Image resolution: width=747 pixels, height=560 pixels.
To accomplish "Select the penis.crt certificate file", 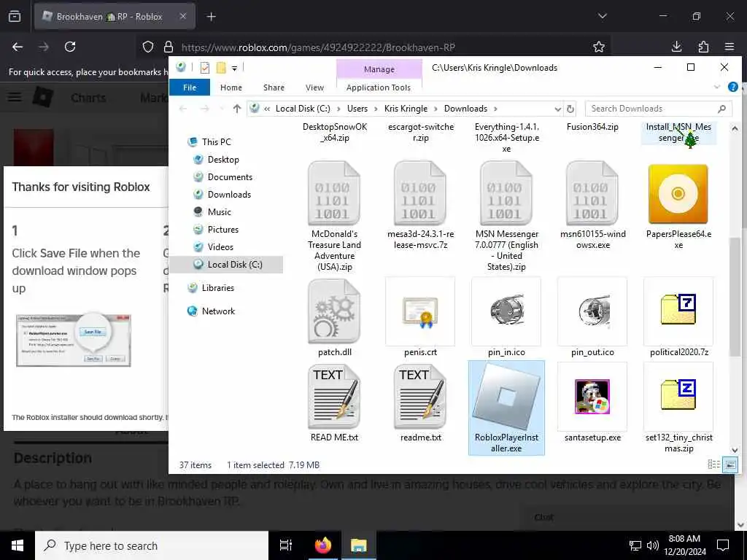I will coord(420,317).
